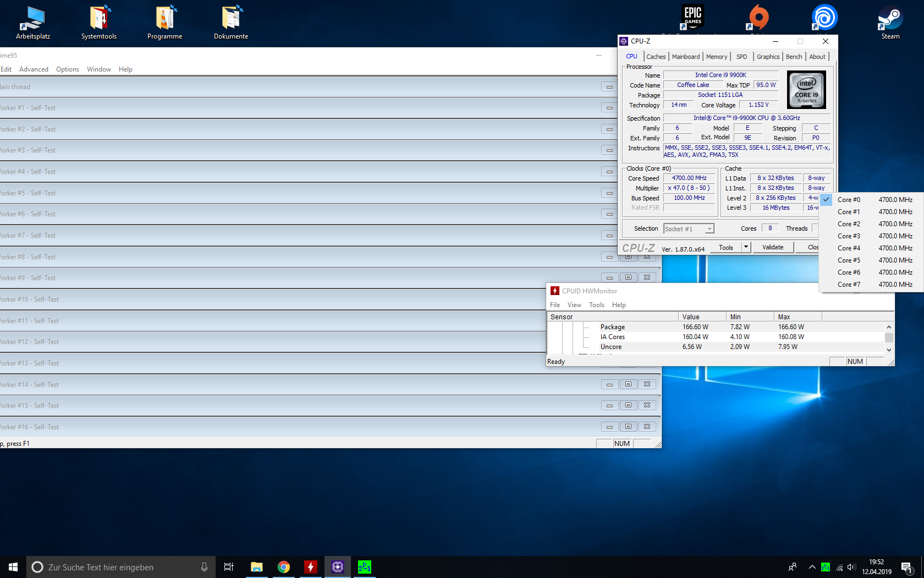This screenshot has height=578, width=924.
Task: Open the Epic Games desktop shortcut
Action: click(692, 18)
